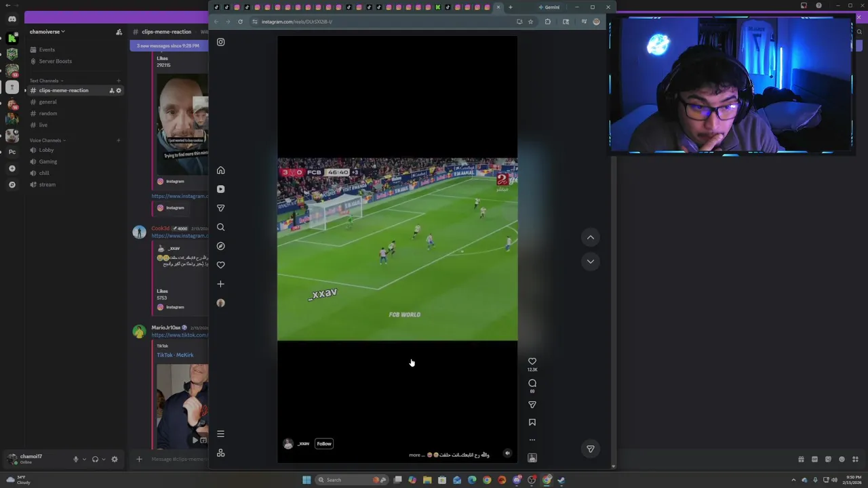The height and width of the screenshot is (488, 868).
Task: Share the reel via paper-plane icon
Action: (x=532, y=405)
